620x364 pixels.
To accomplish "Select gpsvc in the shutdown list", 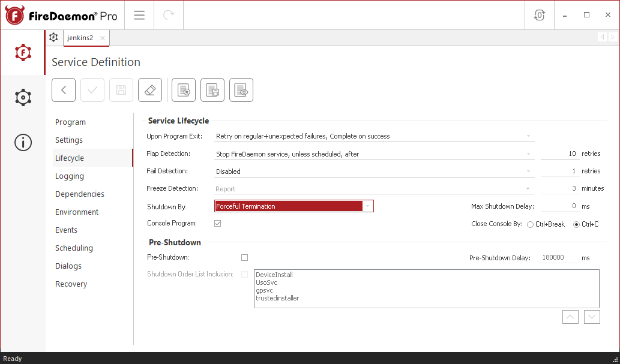I will [x=264, y=290].
